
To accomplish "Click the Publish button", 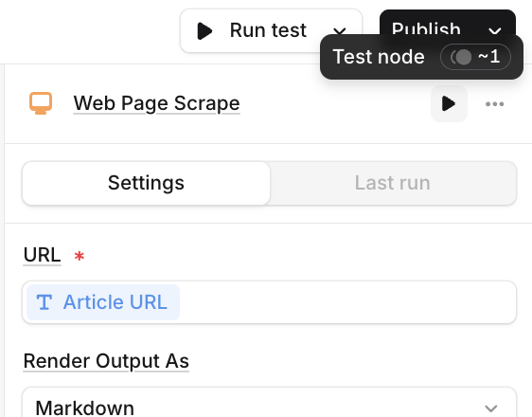I will pos(426,28).
